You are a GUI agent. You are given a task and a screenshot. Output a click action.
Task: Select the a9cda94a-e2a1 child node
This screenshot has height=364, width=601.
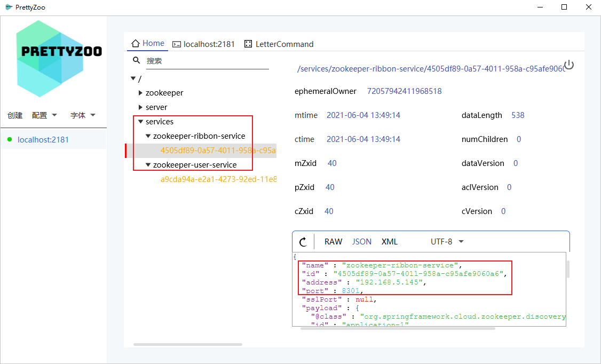(218, 179)
